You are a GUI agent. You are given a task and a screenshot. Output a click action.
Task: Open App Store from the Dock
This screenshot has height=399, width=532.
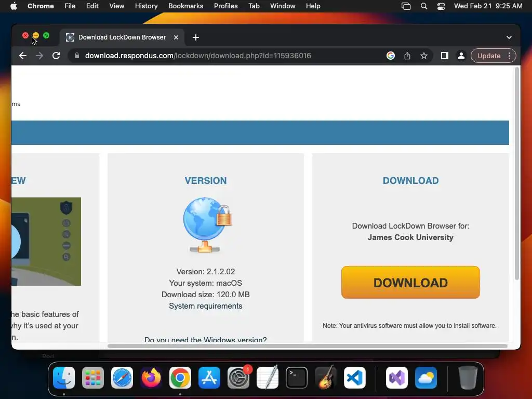(x=209, y=378)
